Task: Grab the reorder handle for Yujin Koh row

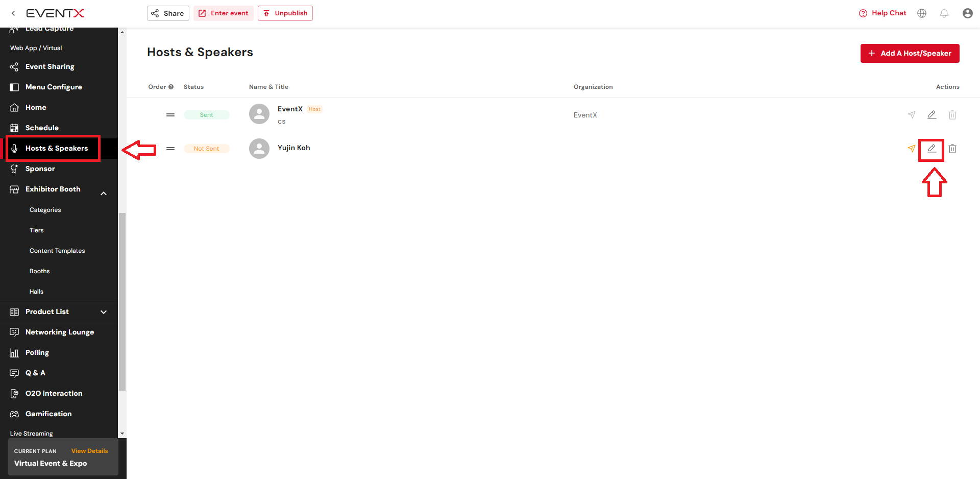Action: (170, 149)
